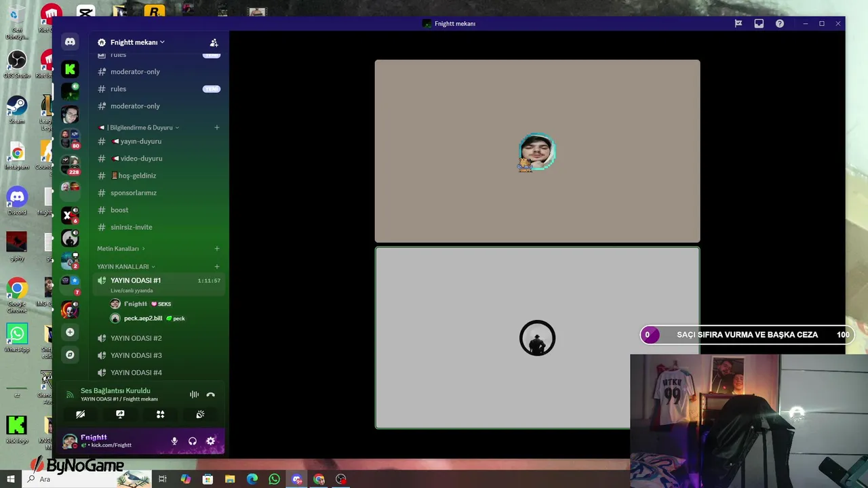The width and height of the screenshot is (868, 488).
Task: Add channel to Bilgilendirme & Duyuru category
Action: click(217, 127)
